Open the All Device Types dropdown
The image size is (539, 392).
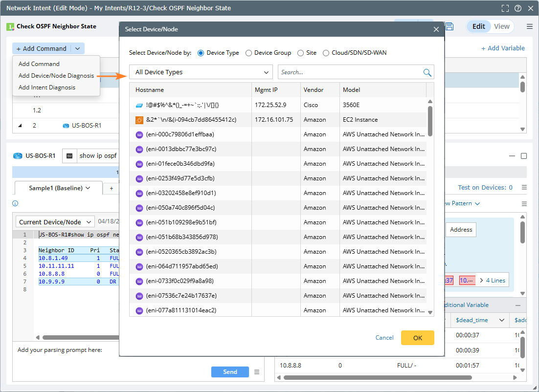click(201, 72)
